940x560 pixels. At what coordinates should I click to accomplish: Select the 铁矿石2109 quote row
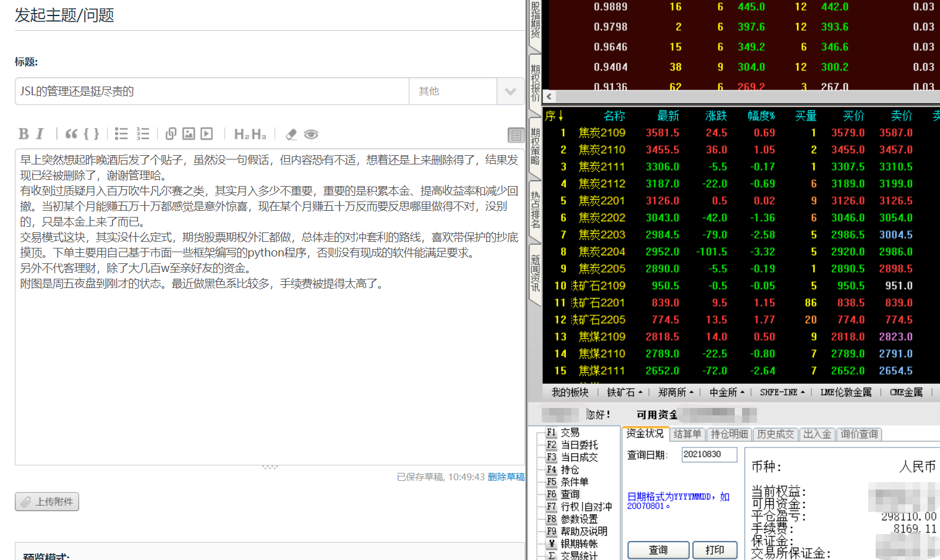pos(741,286)
